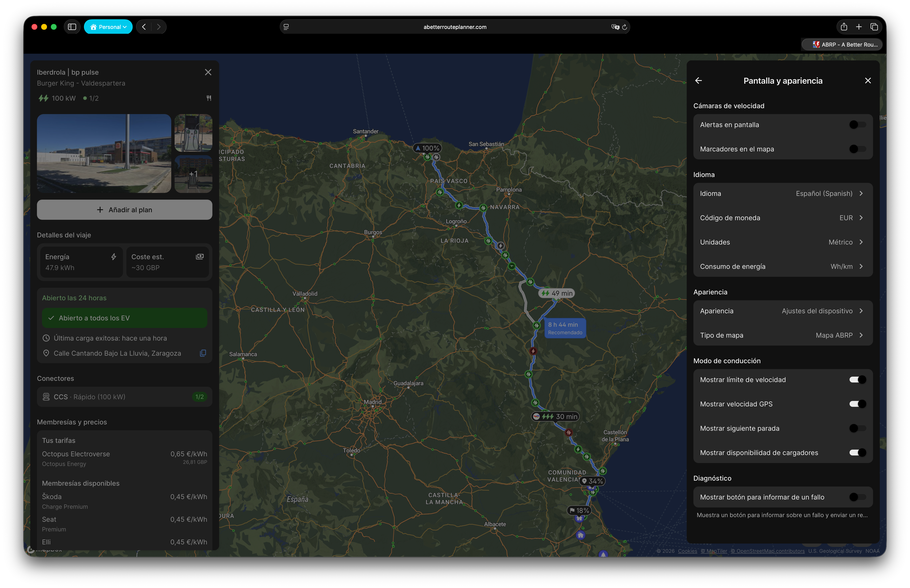
Task: Click the 30 min charging stop marker
Action: click(556, 416)
